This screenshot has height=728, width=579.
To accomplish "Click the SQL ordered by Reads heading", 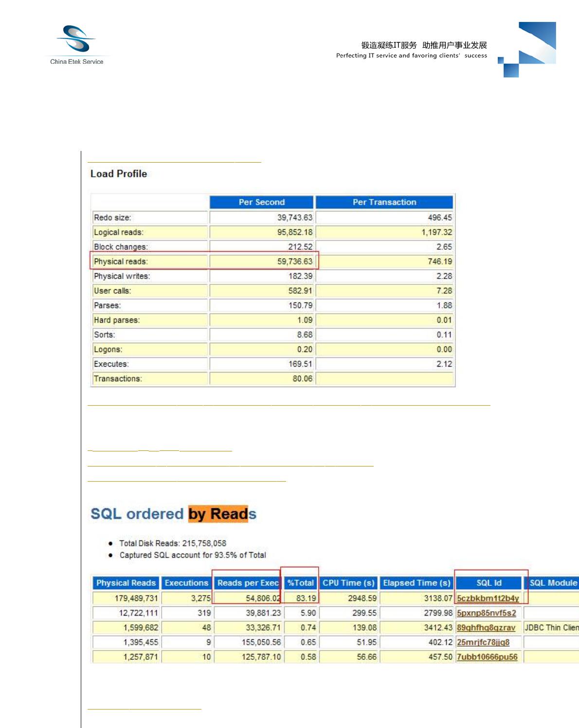I will pyautogui.click(x=173, y=514).
